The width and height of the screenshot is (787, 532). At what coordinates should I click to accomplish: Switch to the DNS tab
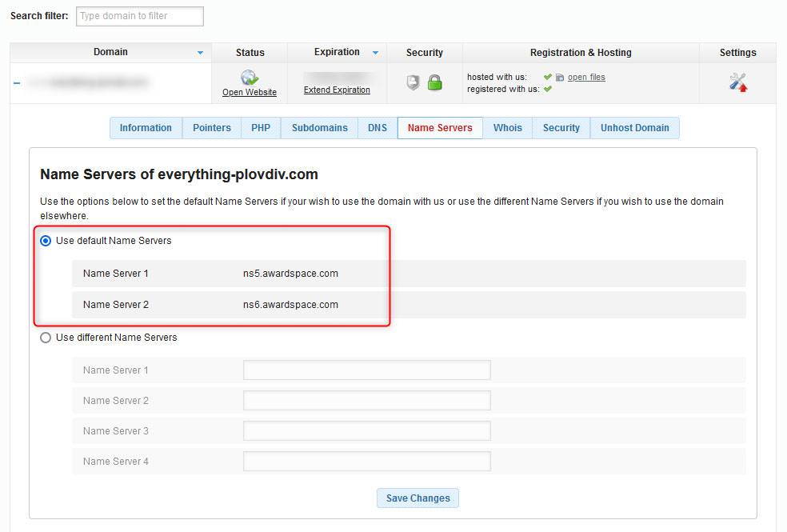pyautogui.click(x=377, y=127)
